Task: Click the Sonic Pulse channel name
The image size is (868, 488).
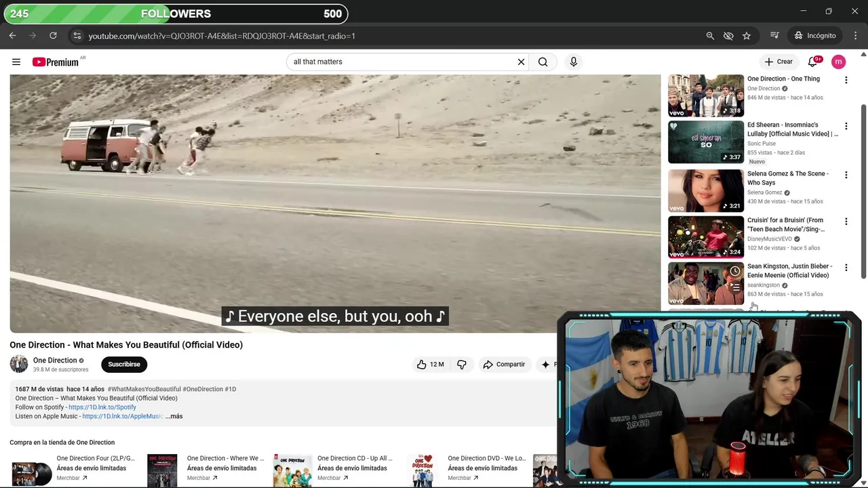Action: click(762, 144)
